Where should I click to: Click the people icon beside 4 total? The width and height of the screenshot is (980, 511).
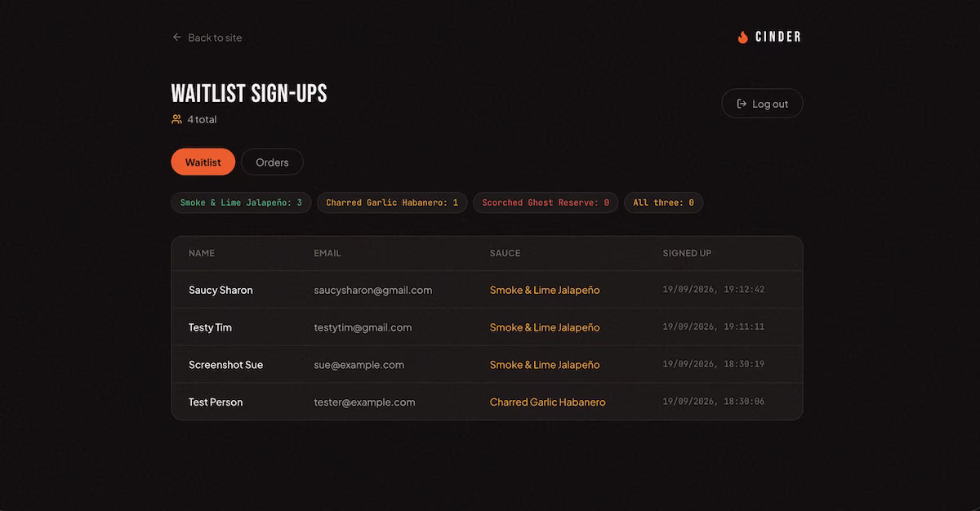(x=176, y=119)
